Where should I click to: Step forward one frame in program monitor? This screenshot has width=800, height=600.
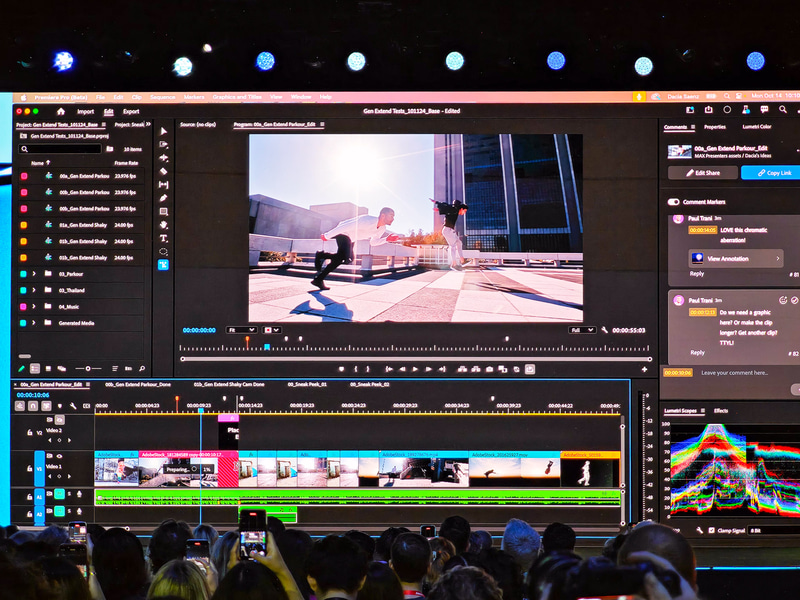click(x=429, y=369)
